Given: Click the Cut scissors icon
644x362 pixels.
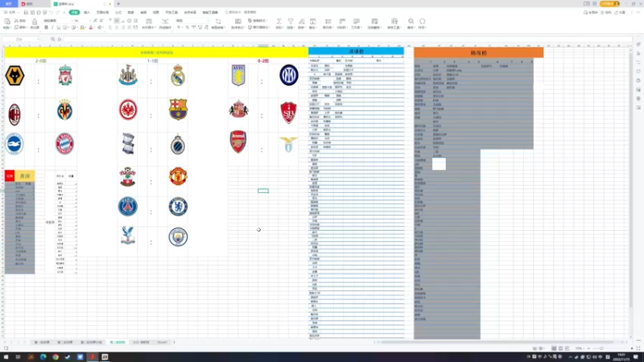Looking at the screenshot, I should tap(17, 21).
